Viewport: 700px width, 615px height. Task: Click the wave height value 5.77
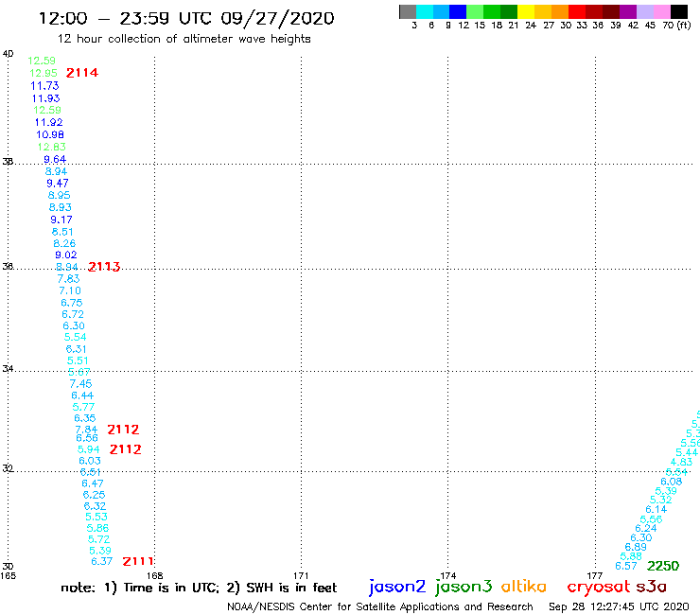click(83, 408)
